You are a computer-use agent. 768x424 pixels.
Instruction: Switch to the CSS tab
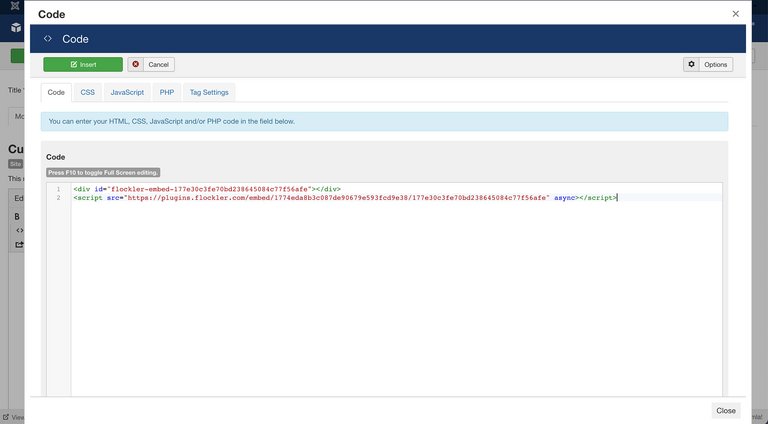[x=88, y=92]
